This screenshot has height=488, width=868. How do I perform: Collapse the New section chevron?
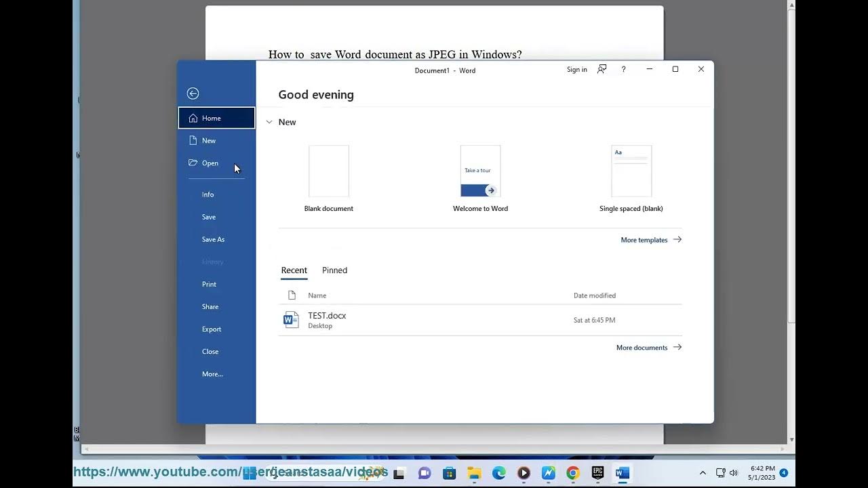(269, 122)
